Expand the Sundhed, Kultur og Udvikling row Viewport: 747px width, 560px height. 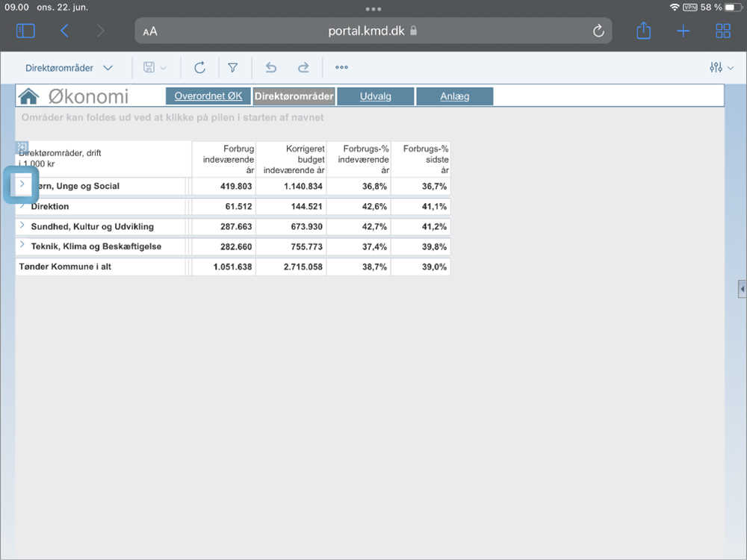click(x=22, y=225)
